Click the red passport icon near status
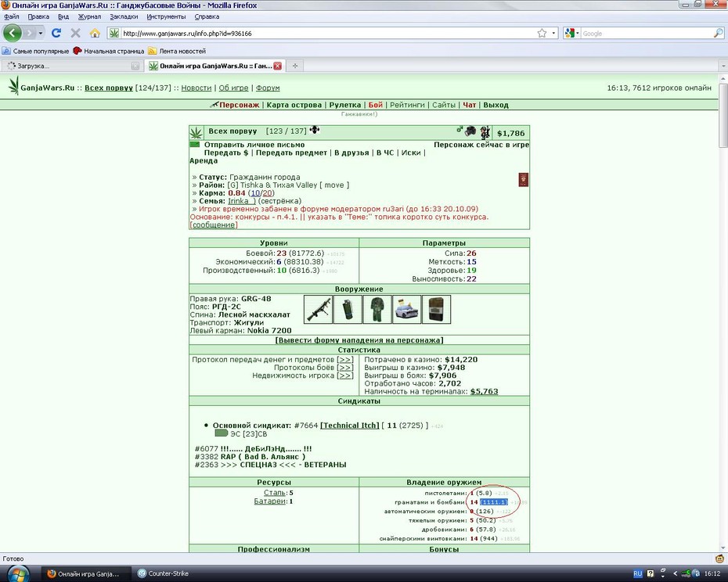Viewport: 728px width, 582px height. (523, 180)
